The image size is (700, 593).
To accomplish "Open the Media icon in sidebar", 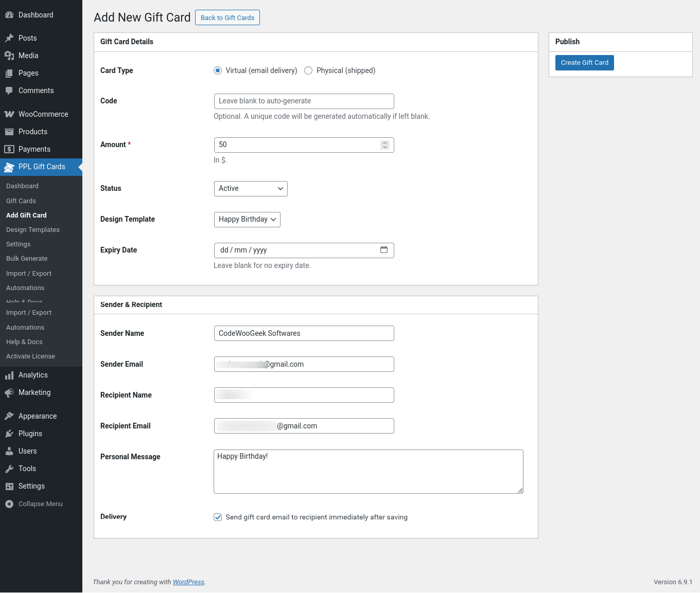I will (x=9, y=56).
